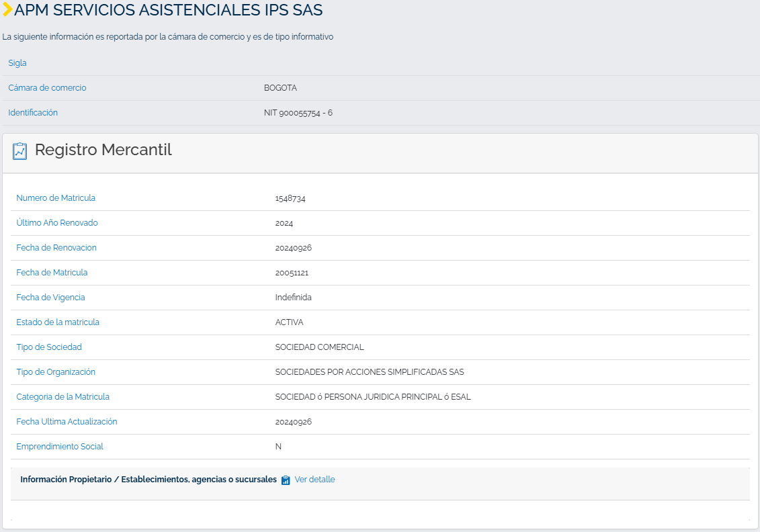Click the Sigla row label
This screenshot has width=760, height=532.
(x=17, y=63)
